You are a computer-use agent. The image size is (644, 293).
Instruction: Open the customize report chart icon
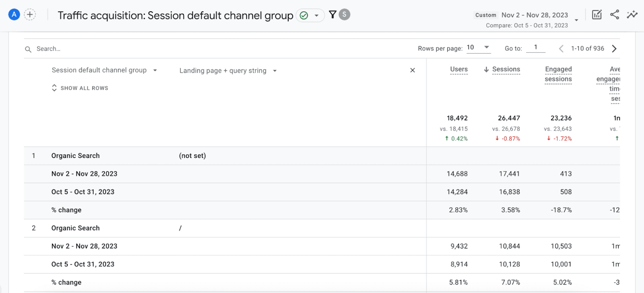point(597,15)
